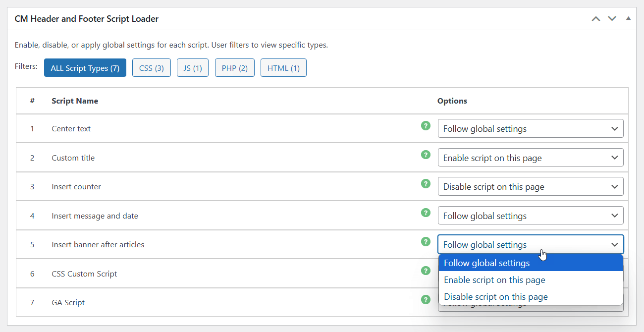Click the help icon for Center text
This screenshot has height=332, width=644.
point(426,126)
